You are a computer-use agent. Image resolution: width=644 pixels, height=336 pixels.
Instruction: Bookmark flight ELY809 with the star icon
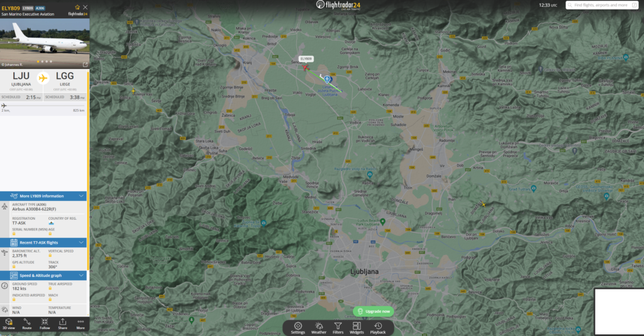77,8
